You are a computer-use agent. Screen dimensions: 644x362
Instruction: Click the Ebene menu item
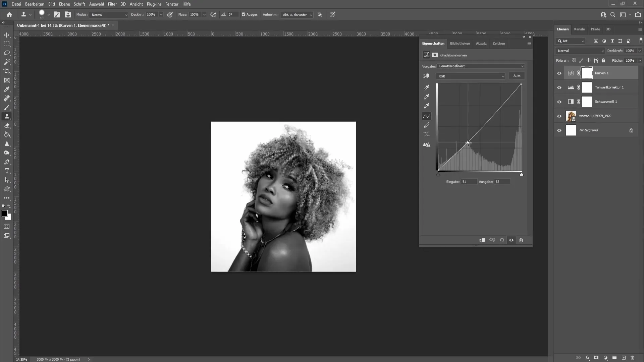coord(64,4)
